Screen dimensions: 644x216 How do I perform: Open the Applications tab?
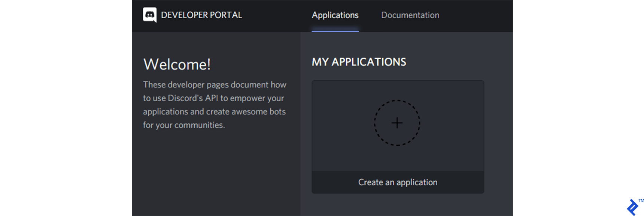[x=335, y=15]
